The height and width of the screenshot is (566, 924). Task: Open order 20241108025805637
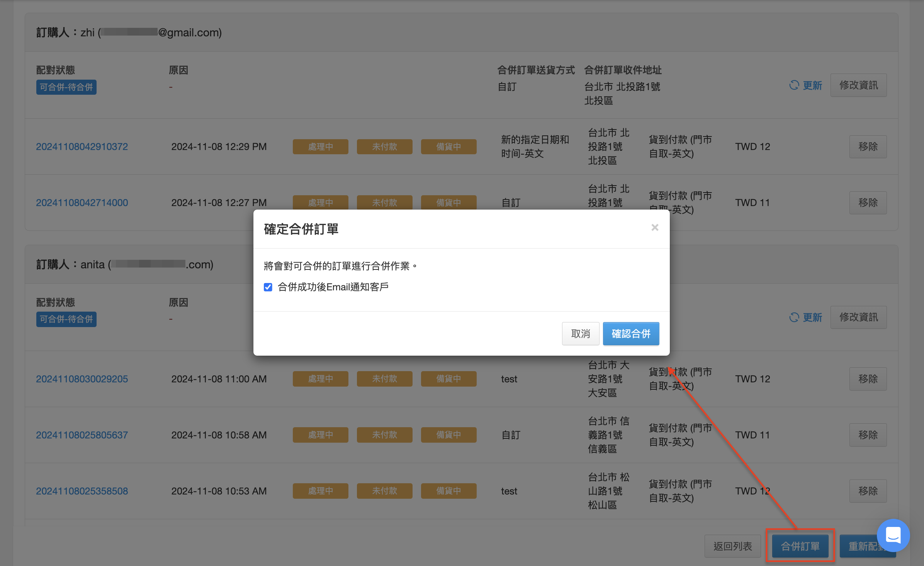point(82,435)
